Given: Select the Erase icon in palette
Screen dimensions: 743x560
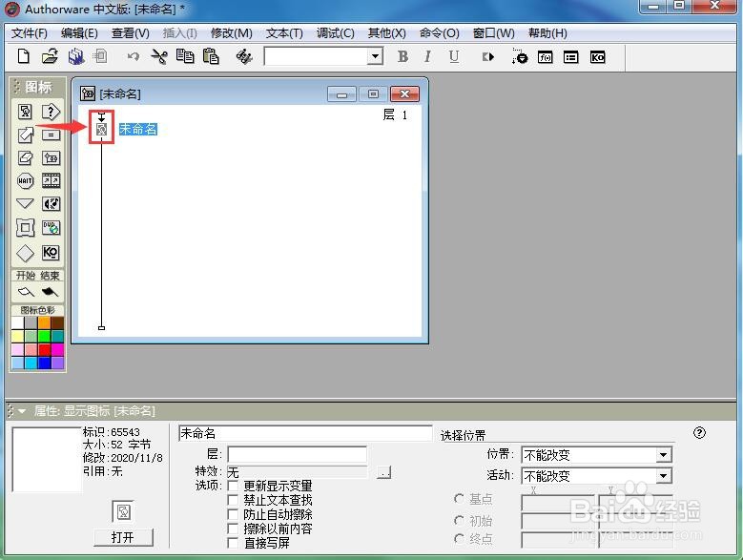Looking at the screenshot, I should point(25,157).
